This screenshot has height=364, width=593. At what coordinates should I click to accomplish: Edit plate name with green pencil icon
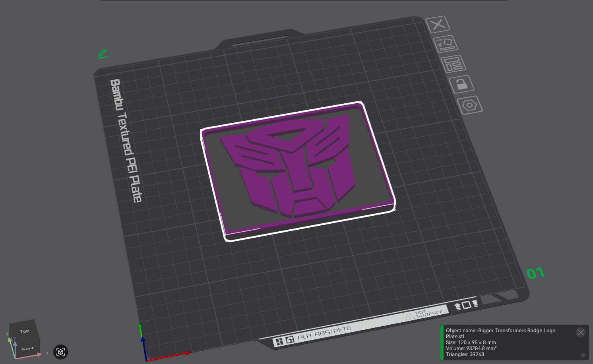(103, 54)
